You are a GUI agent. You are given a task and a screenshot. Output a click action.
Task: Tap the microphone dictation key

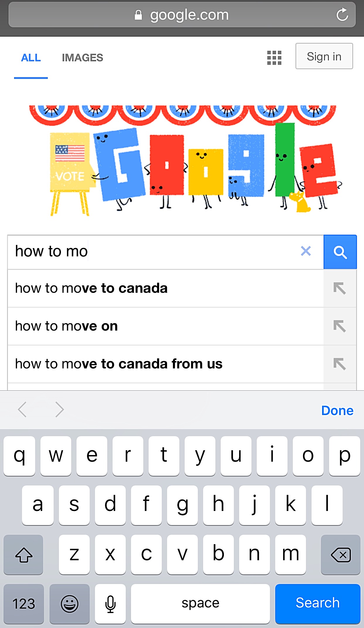(x=110, y=604)
